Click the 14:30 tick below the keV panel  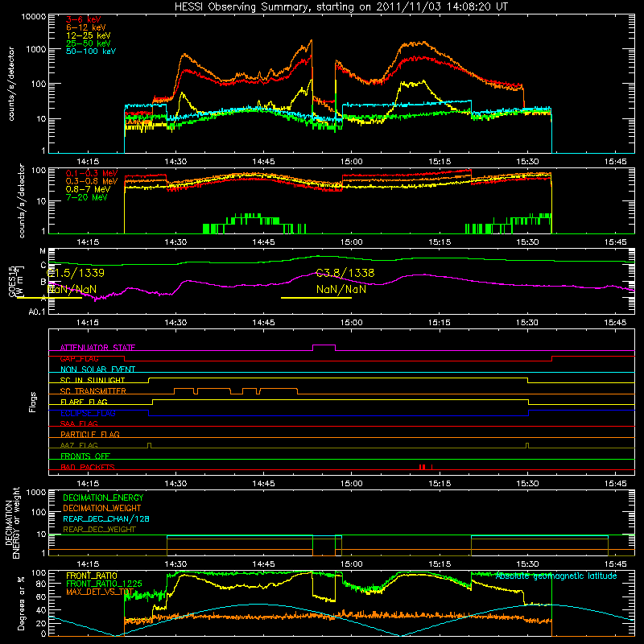[x=175, y=162]
